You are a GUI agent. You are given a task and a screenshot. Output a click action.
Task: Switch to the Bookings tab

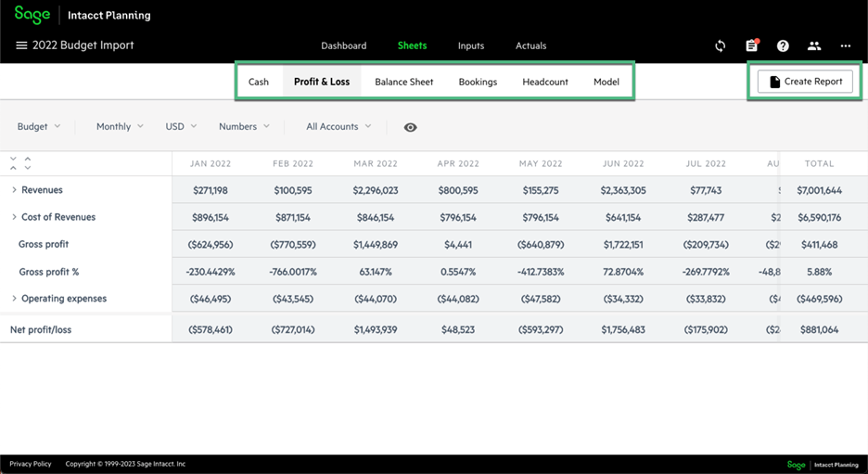(478, 82)
